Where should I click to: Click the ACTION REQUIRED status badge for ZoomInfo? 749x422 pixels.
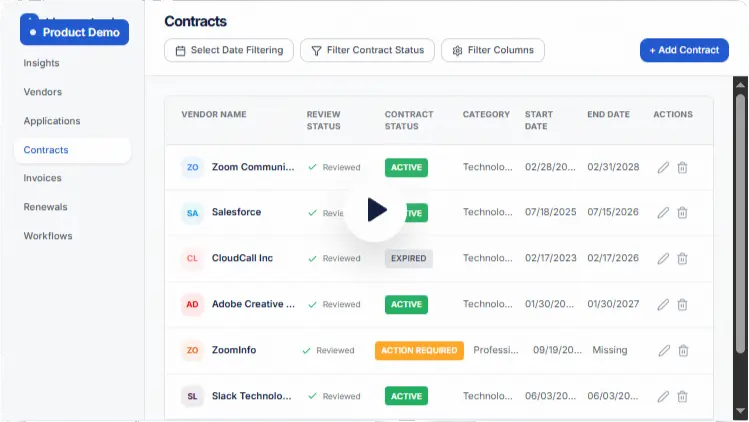(419, 351)
